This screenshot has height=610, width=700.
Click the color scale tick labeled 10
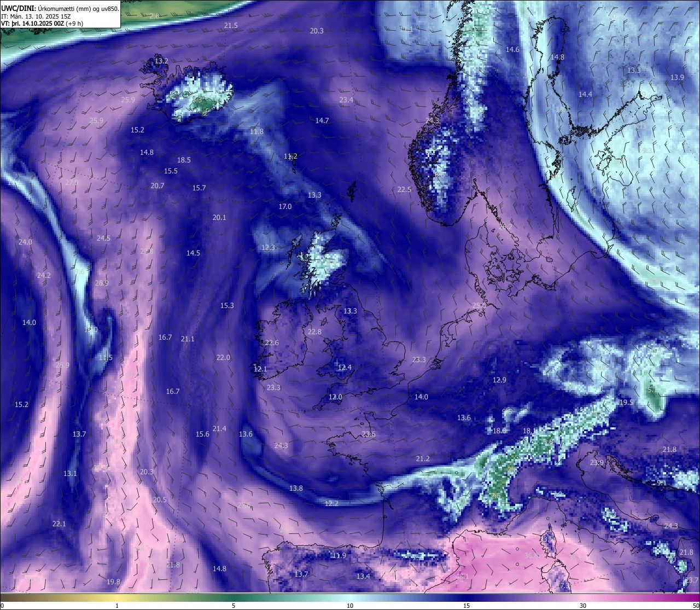(x=350, y=606)
